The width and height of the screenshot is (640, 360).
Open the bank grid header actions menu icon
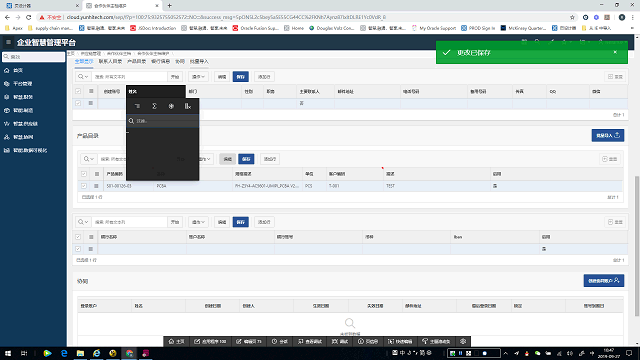91,237
